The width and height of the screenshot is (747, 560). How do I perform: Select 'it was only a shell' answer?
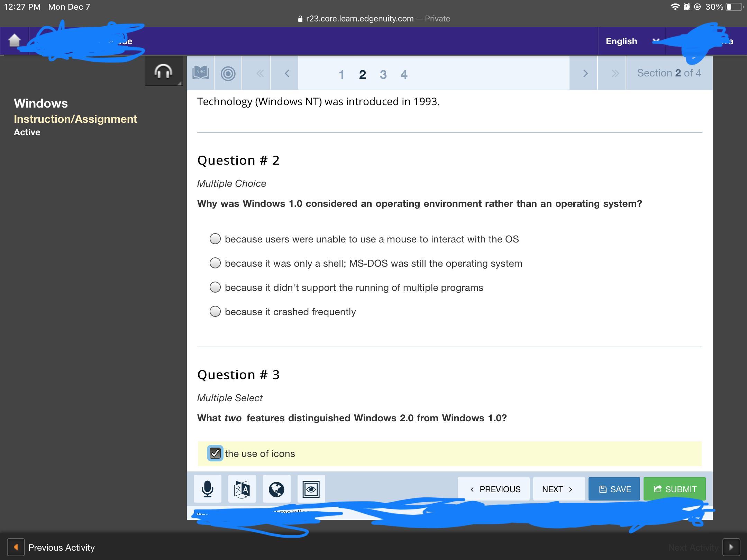click(215, 263)
